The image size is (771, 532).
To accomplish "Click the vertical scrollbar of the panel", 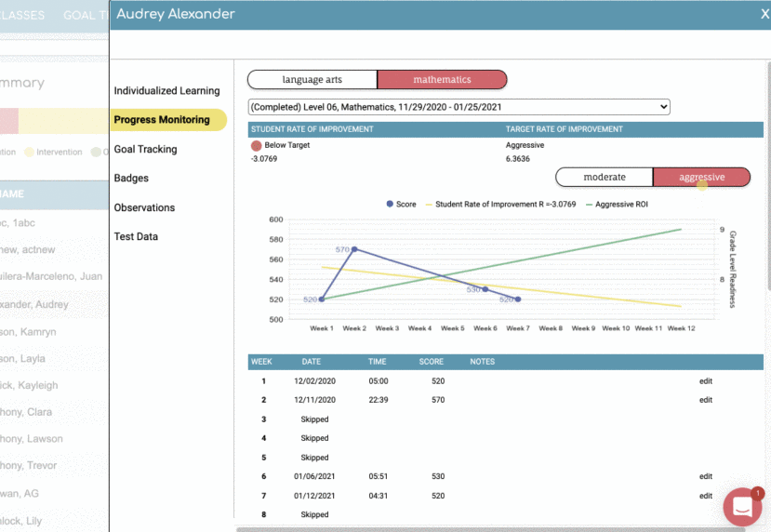I will (x=768, y=176).
